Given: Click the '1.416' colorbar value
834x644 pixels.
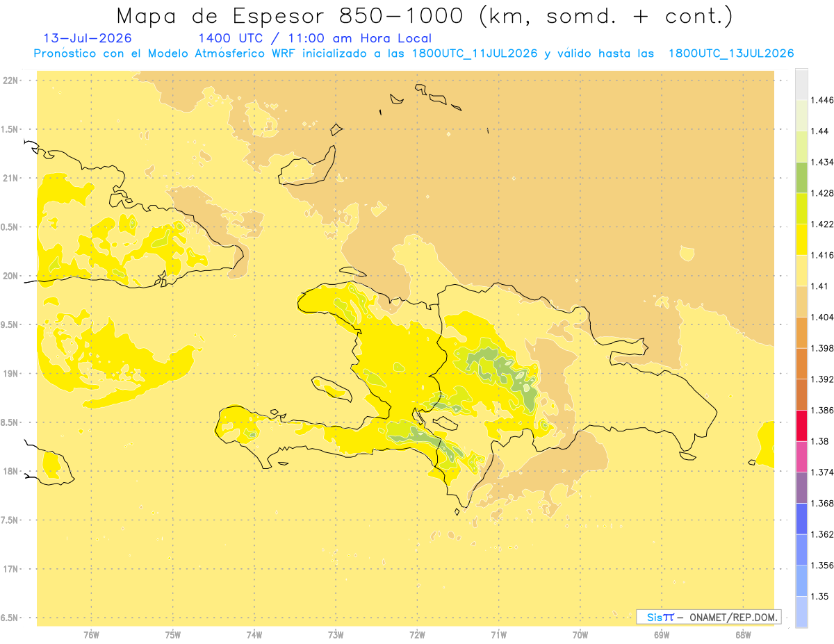Looking at the screenshot, I should 822,255.
